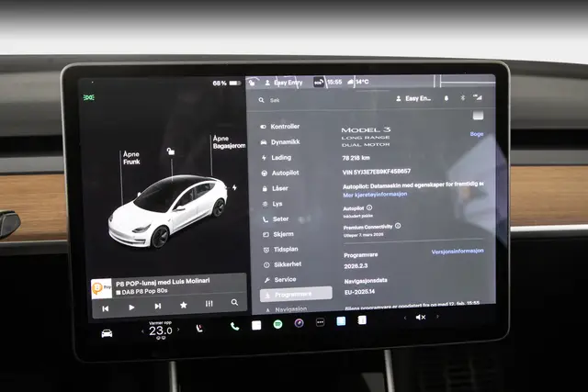Show info icon next to Autopilot package

pyautogui.click(x=369, y=207)
